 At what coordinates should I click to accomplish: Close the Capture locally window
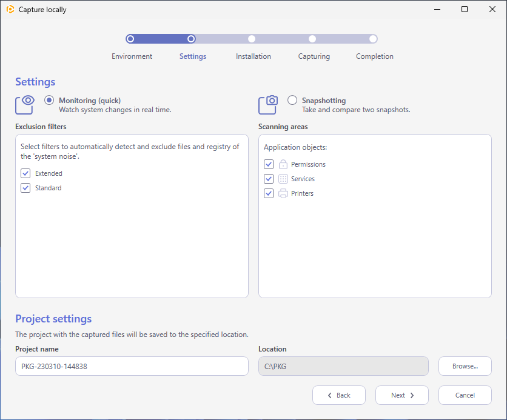coord(492,9)
